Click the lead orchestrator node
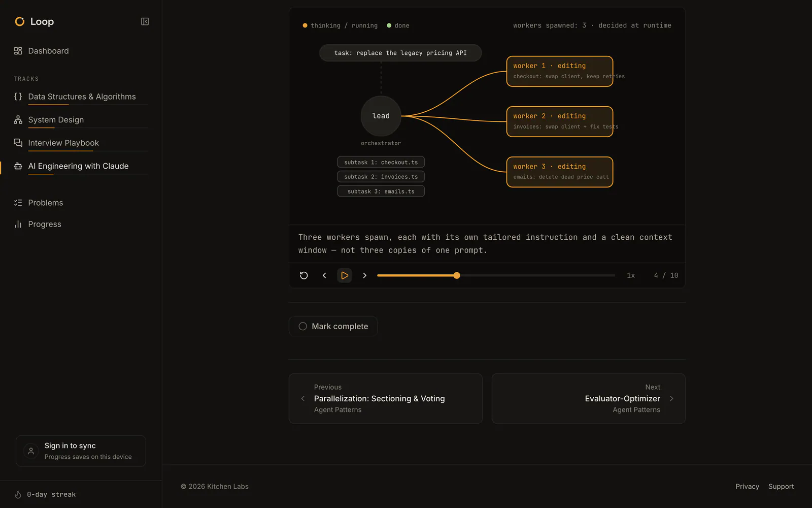The width and height of the screenshot is (812, 508). click(x=381, y=116)
